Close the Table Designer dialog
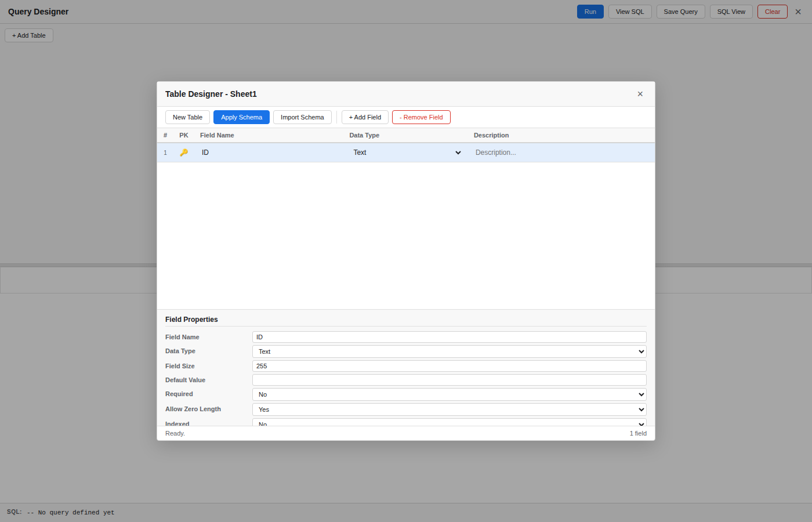Image resolution: width=812 pixels, height=522 pixels. pyautogui.click(x=640, y=94)
